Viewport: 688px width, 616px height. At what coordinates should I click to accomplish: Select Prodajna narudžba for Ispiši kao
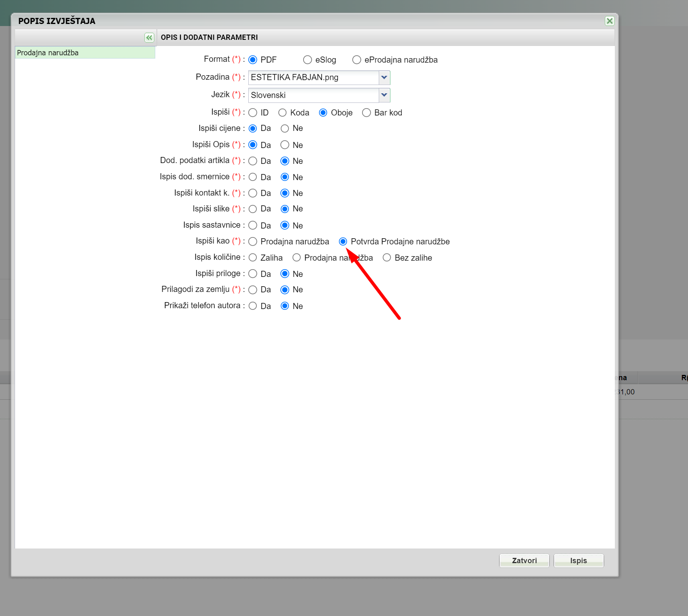(253, 242)
